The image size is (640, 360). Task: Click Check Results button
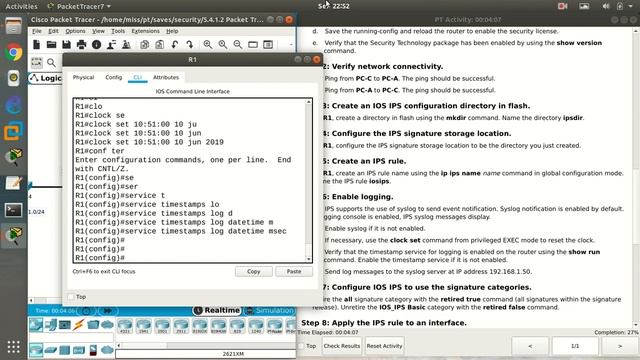[342, 346]
